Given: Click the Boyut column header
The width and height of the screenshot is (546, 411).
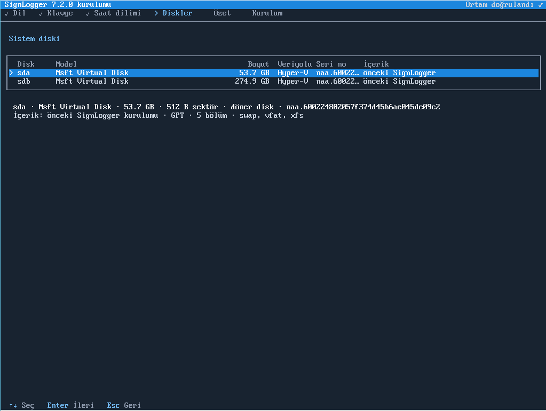Looking at the screenshot, I should (x=258, y=64).
